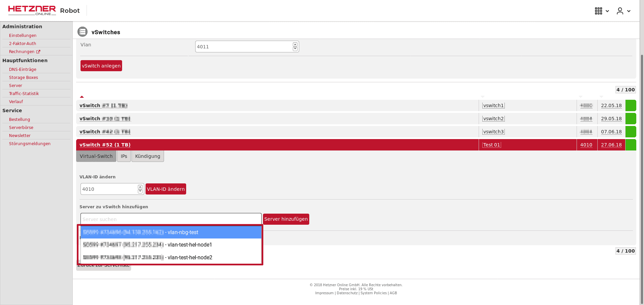Switch to the IPs tab
The height and width of the screenshot is (305, 644).
click(124, 156)
